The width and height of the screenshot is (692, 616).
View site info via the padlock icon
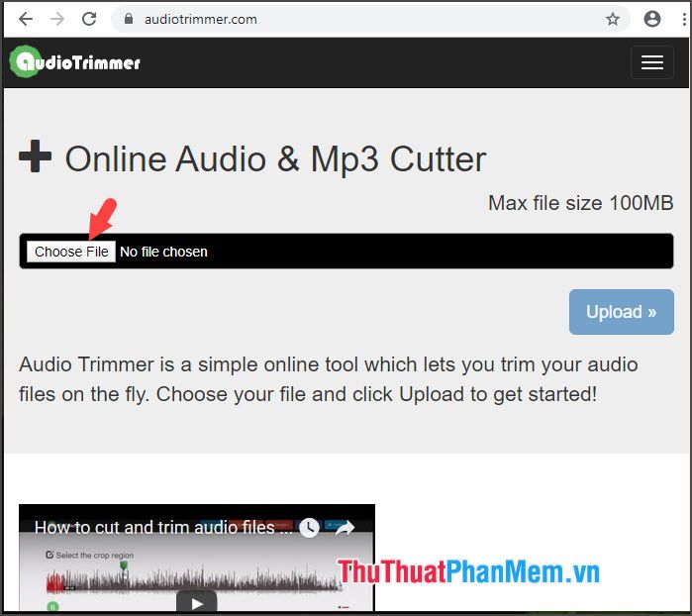tap(129, 19)
